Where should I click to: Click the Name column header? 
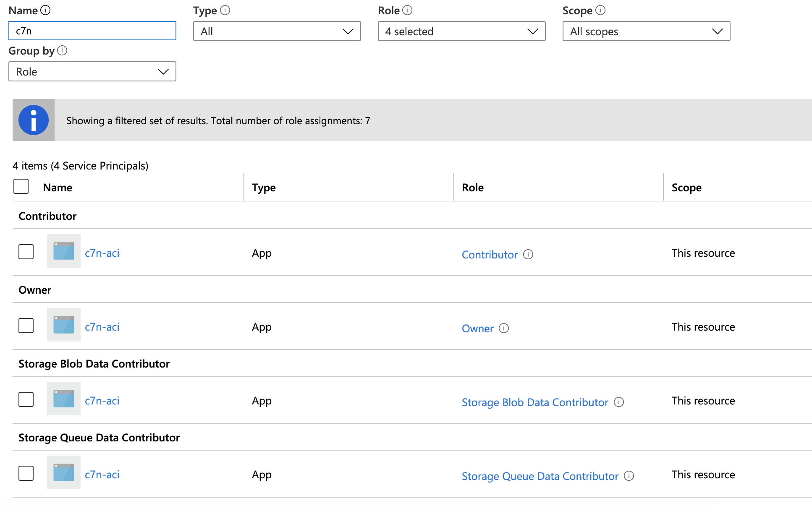57,187
